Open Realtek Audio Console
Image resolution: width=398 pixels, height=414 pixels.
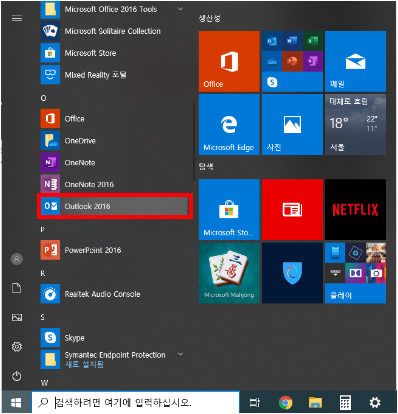click(114, 294)
